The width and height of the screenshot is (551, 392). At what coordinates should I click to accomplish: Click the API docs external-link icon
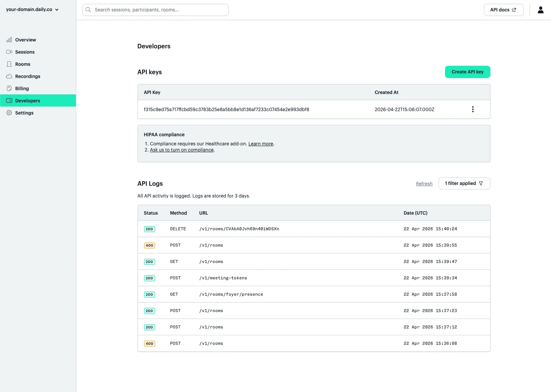tap(514, 10)
